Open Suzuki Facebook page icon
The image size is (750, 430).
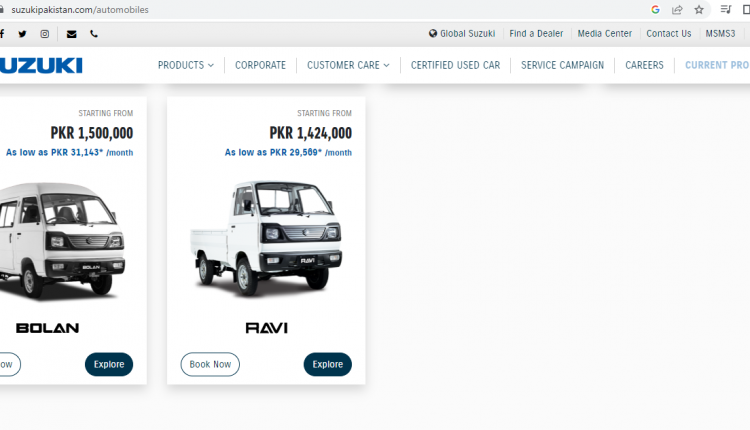(x=2, y=34)
